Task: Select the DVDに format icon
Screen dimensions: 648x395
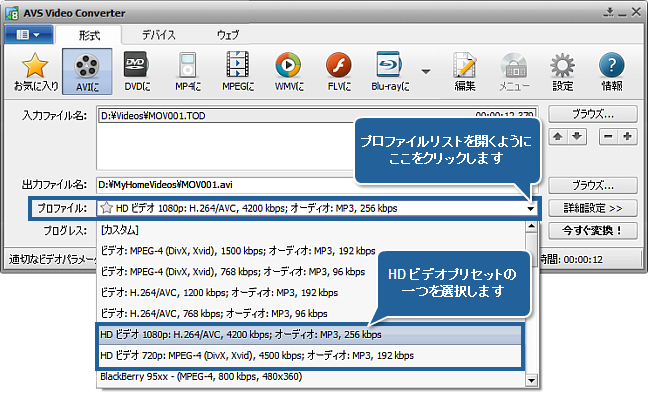Action: tap(137, 71)
